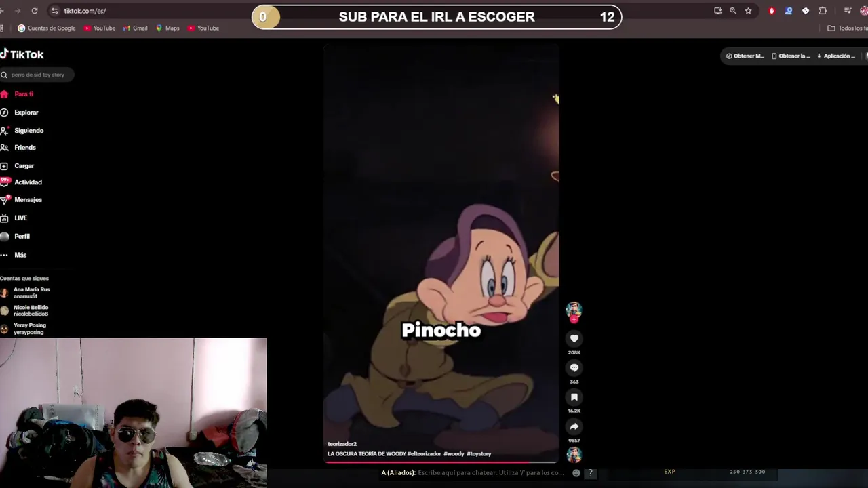This screenshot has height=488, width=868.
Task: Open Perfil in the sidebar
Action: (16, 237)
